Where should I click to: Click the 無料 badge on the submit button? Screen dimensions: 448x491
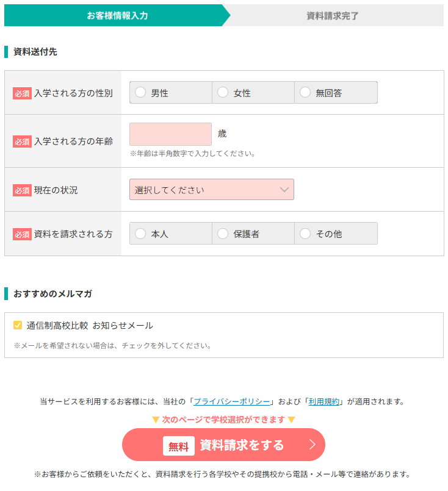click(x=178, y=446)
